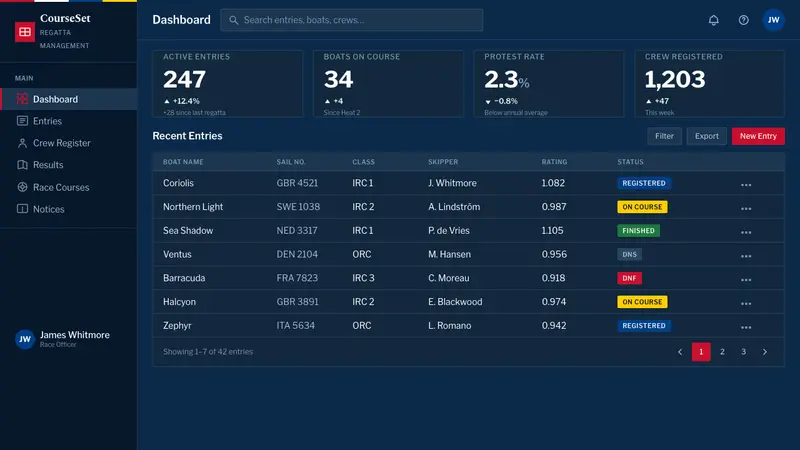Click the DNS status badge

629,254
